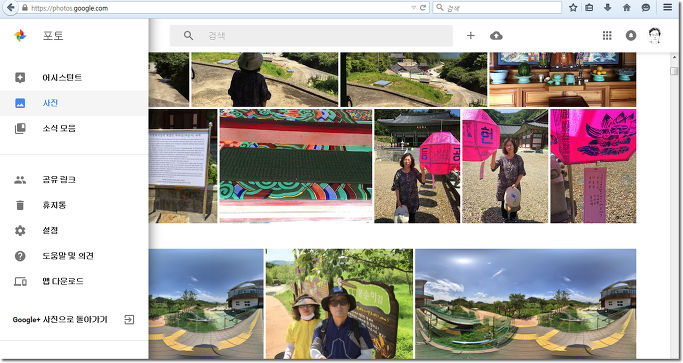Screen dimensions: 683x363
Task: Open altar with watermelon offerings photo
Action: [x=562, y=80]
